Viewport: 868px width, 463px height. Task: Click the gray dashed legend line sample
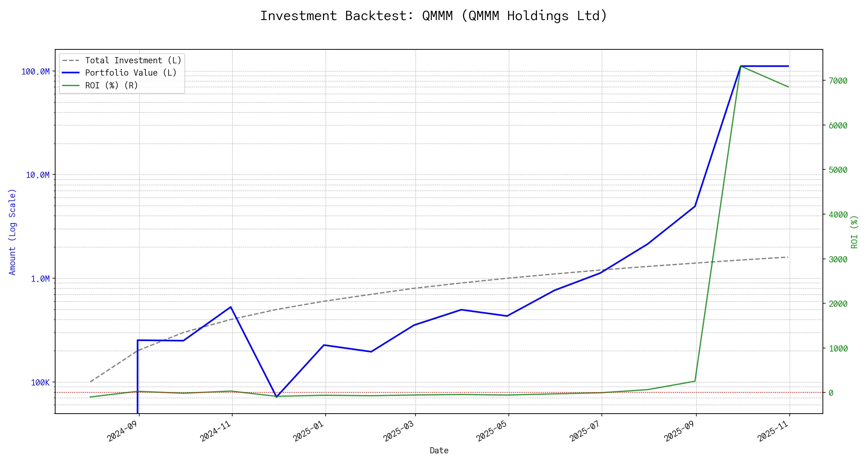point(71,61)
